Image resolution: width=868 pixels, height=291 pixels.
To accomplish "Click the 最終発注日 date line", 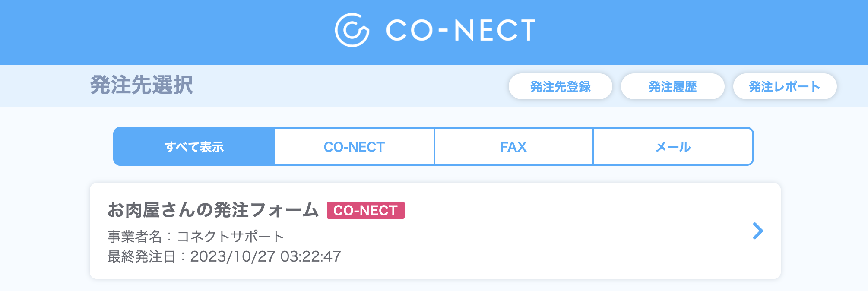I will tap(224, 256).
